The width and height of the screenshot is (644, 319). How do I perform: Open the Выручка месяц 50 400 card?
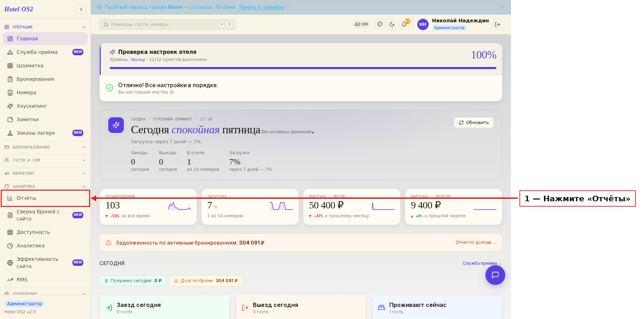click(352, 207)
